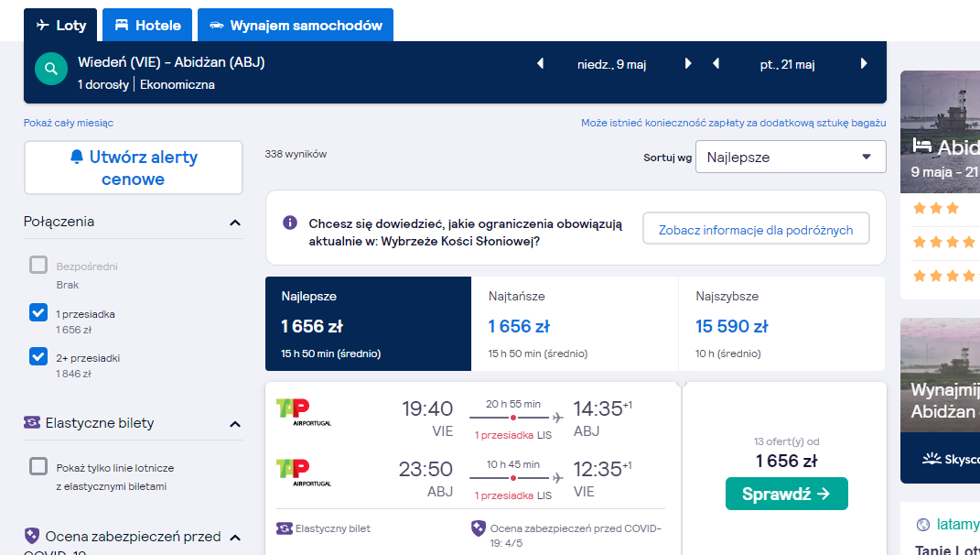This screenshot has height=555, width=980.
Task: Click the Elastyczny bilet icon under flight
Action: coord(285,528)
